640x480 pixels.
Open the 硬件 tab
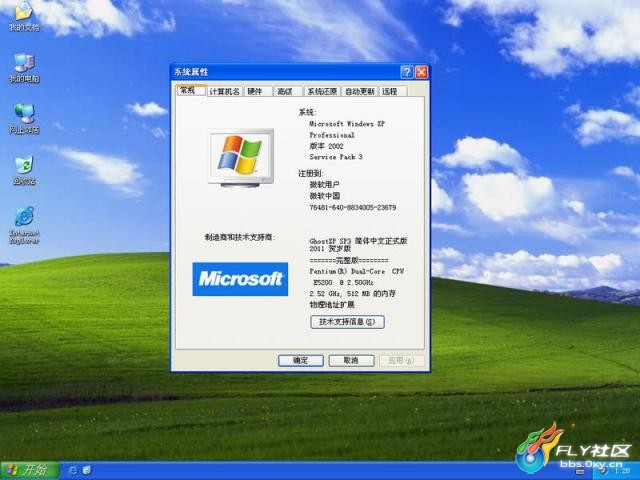click(258, 91)
